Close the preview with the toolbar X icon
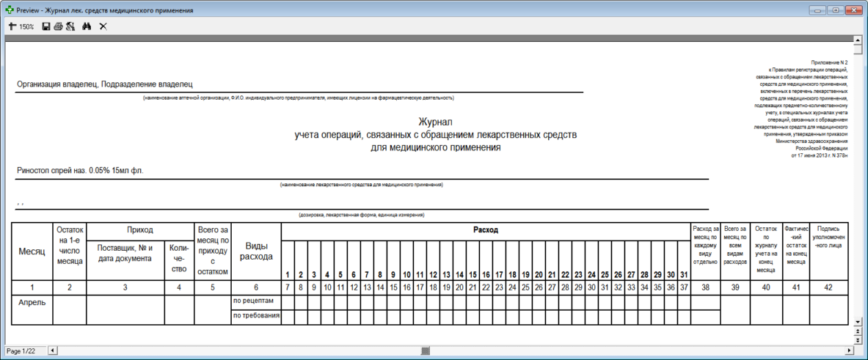 point(103,26)
